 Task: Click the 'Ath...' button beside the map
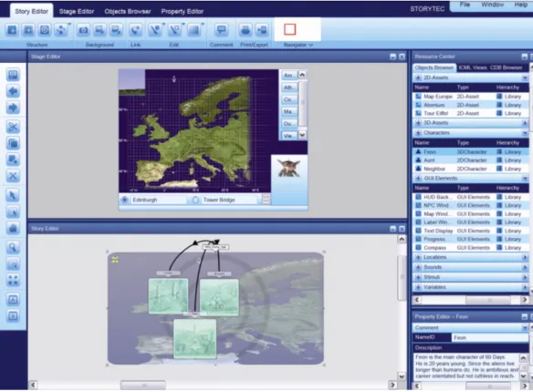(288, 88)
